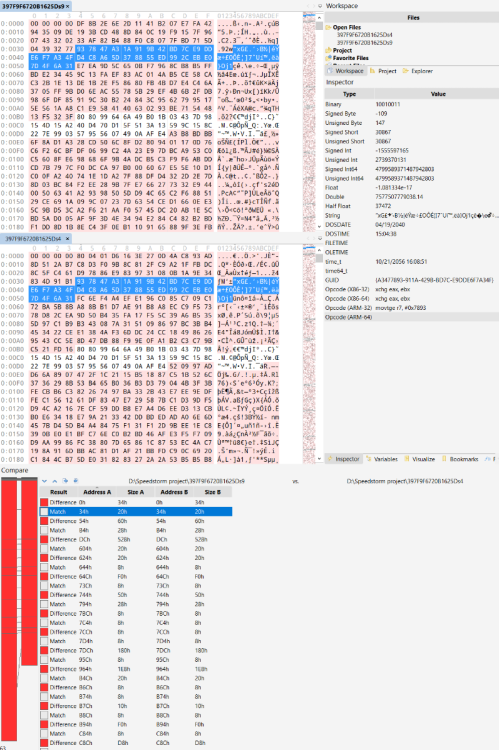Click address 0:0030 in the top hex editor
This screenshot has width=499, height=750.
(12, 49)
